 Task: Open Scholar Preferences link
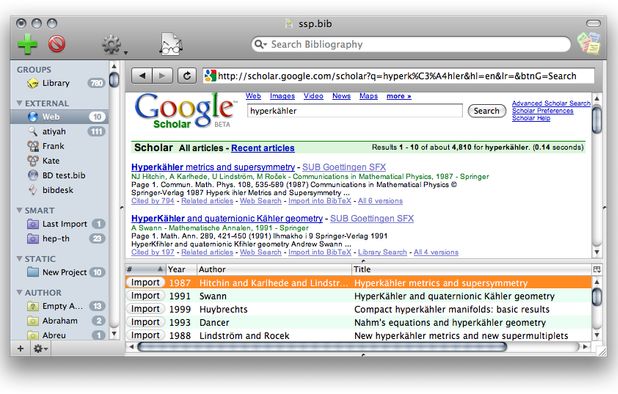click(543, 111)
